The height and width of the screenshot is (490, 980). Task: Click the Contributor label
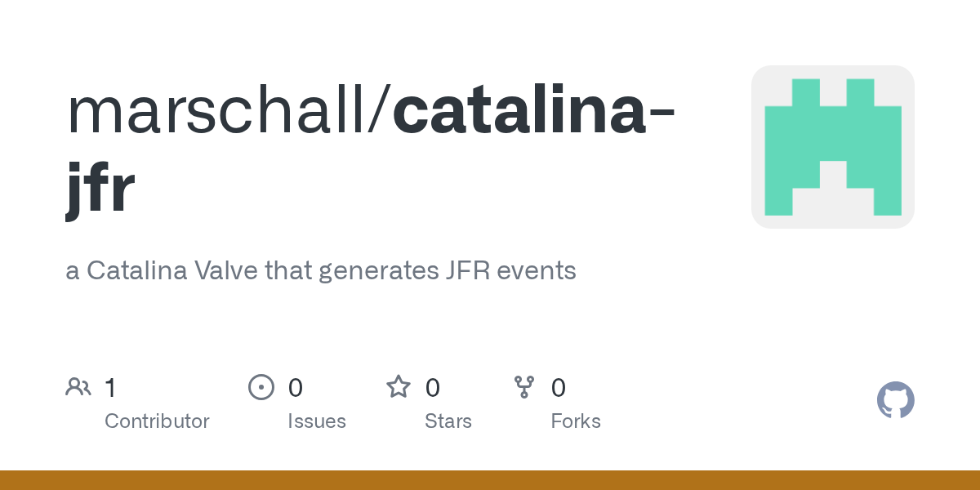tap(157, 421)
